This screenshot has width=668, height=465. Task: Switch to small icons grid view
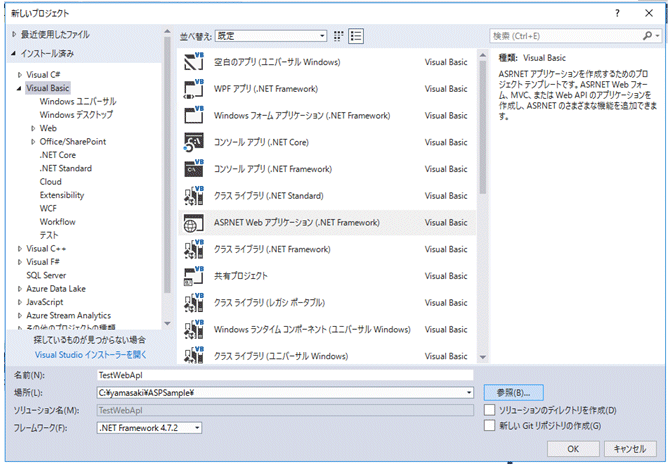click(x=338, y=36)
